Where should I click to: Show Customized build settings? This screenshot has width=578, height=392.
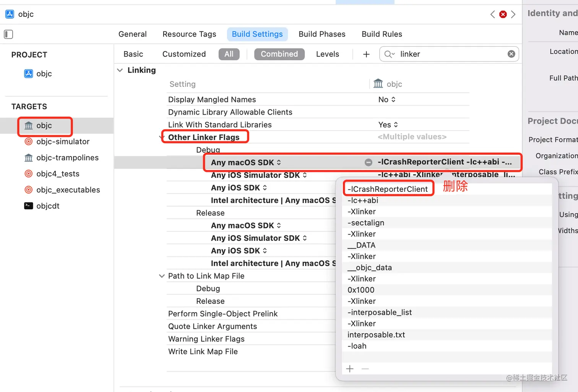pyautogui.click(x=184, y=54)
